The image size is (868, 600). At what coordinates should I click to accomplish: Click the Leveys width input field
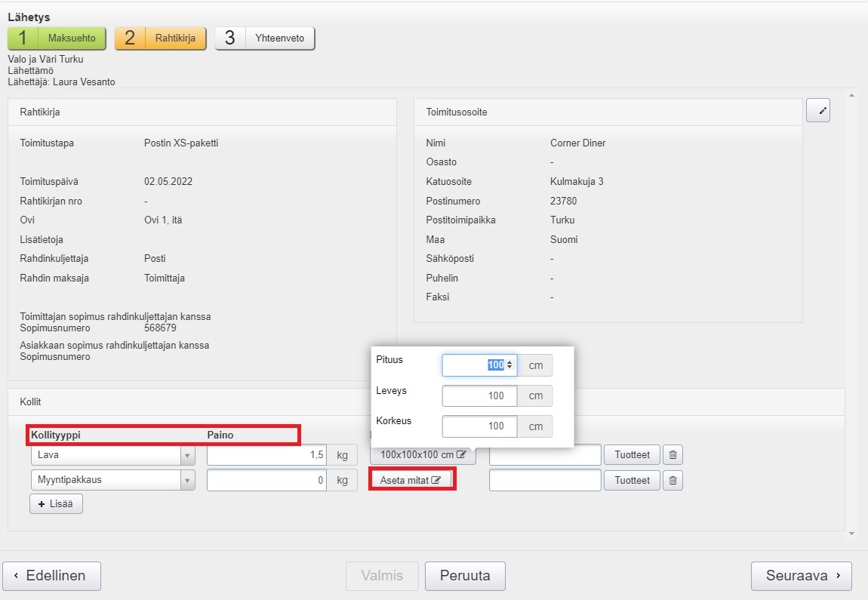(479, 396)
